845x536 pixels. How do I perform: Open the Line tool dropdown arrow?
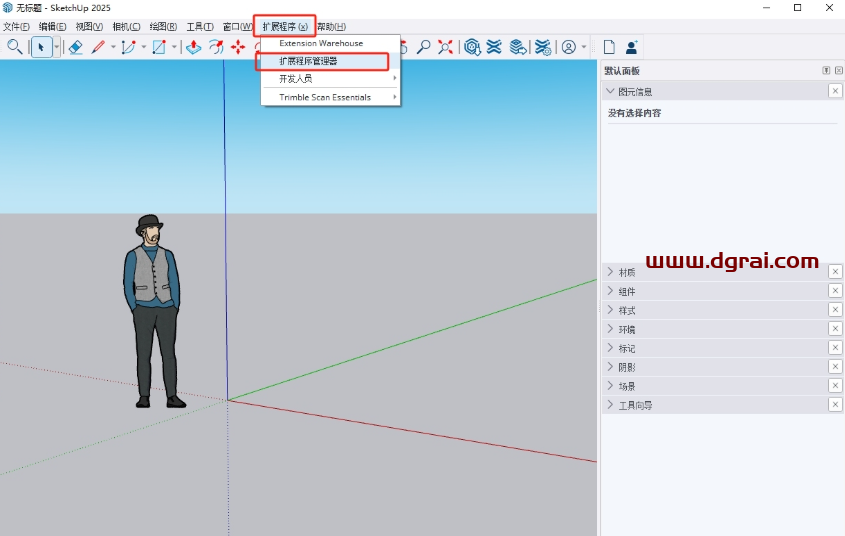pos(113,47)
